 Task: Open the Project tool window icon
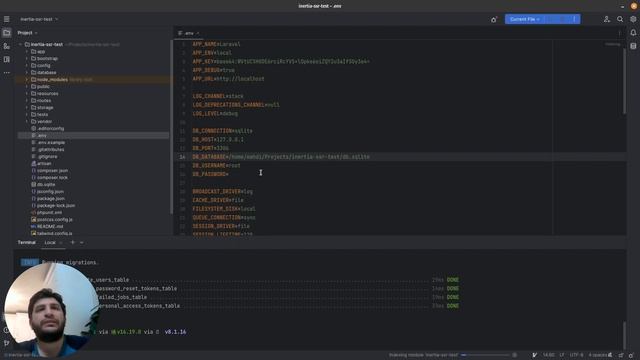[7, 33]
